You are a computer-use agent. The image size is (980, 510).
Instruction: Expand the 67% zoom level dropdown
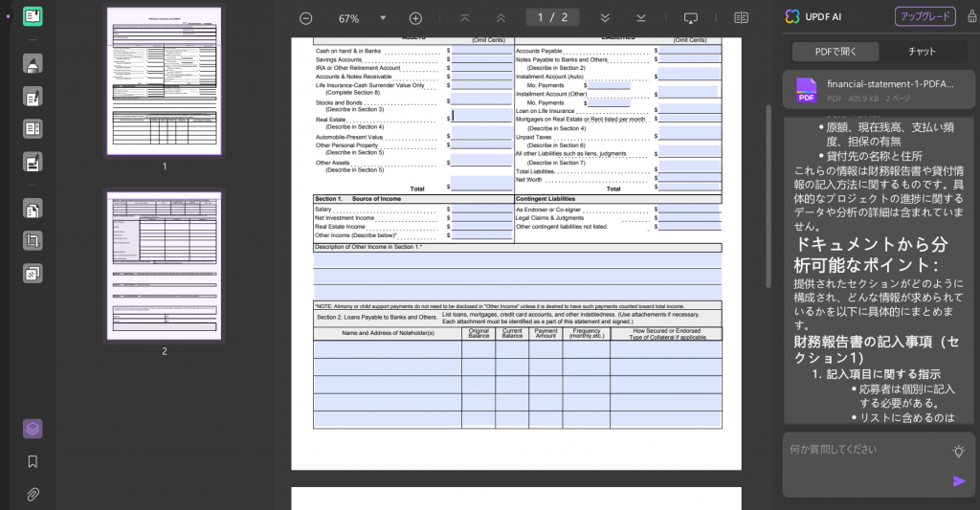383,18
